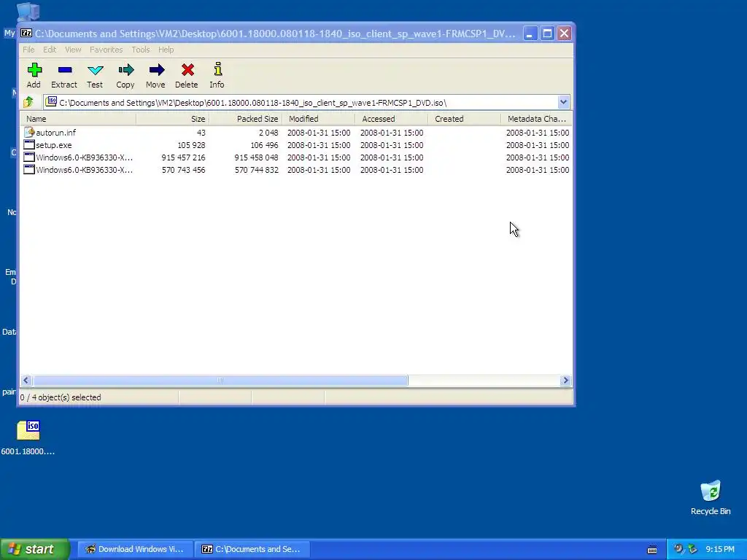Image resolution: width=747 pixels, height=560 pixels.
Task: Click status text '0 / 4 object(s) selected'
Action: pyautogui.click(x=61, y=397)
